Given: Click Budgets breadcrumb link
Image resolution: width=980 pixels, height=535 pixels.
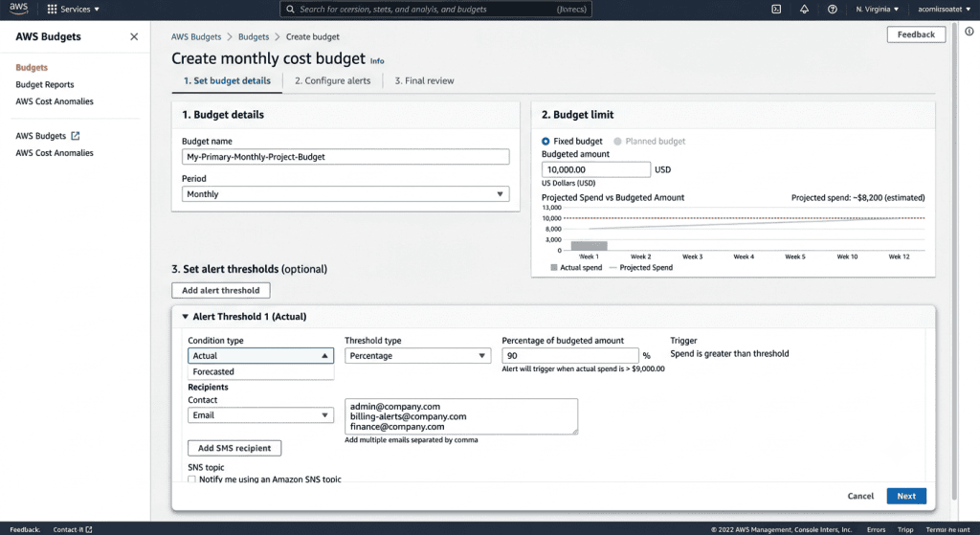Looking at the screenshot, I should [254, 37].
